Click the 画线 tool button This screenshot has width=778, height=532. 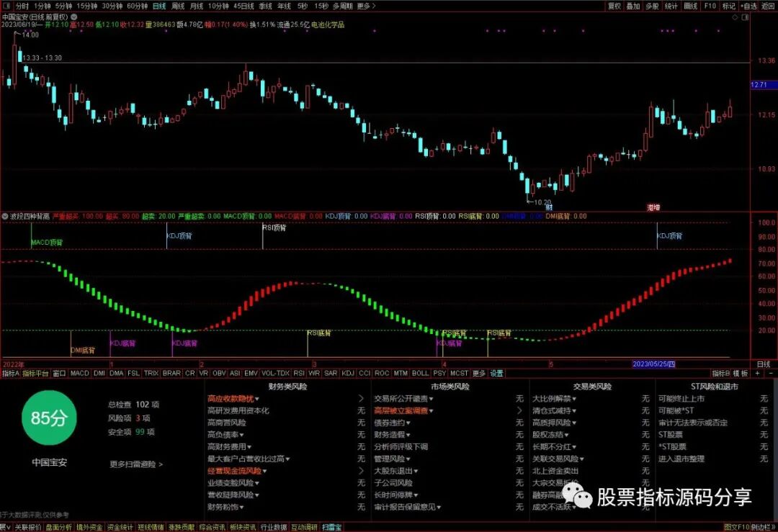(691, 6)
